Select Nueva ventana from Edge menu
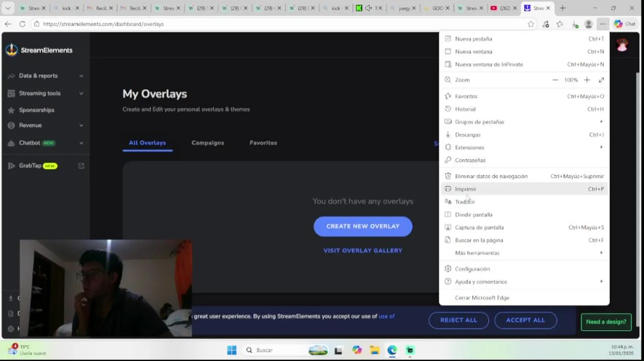This screenshot has height=361, width=644. click(x=524, y=52)
